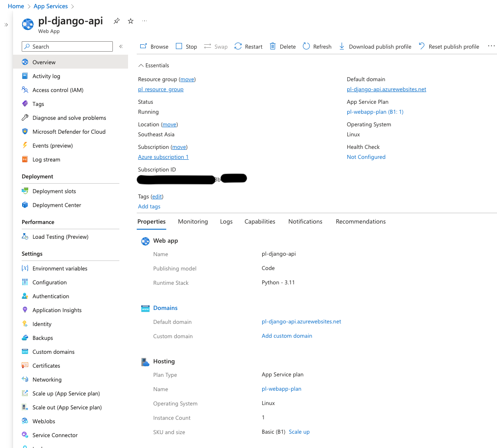Switch to the Capabilities tab

260,222
